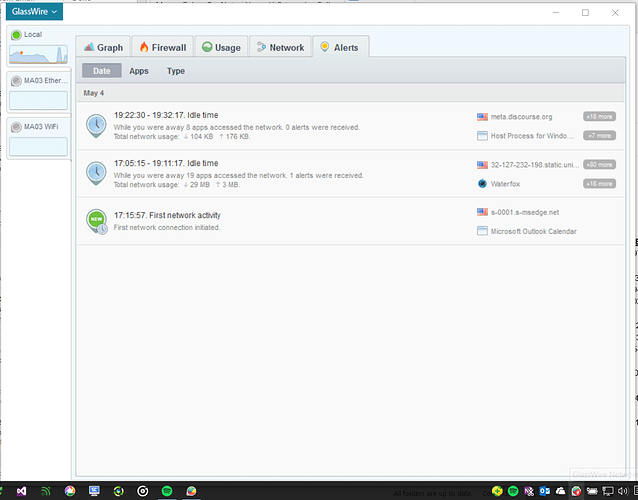The width and height of the screenshot is (638, 500).
Task: Expand '+18 more' beside meta.discourse.org
Action: click(599, 116)
